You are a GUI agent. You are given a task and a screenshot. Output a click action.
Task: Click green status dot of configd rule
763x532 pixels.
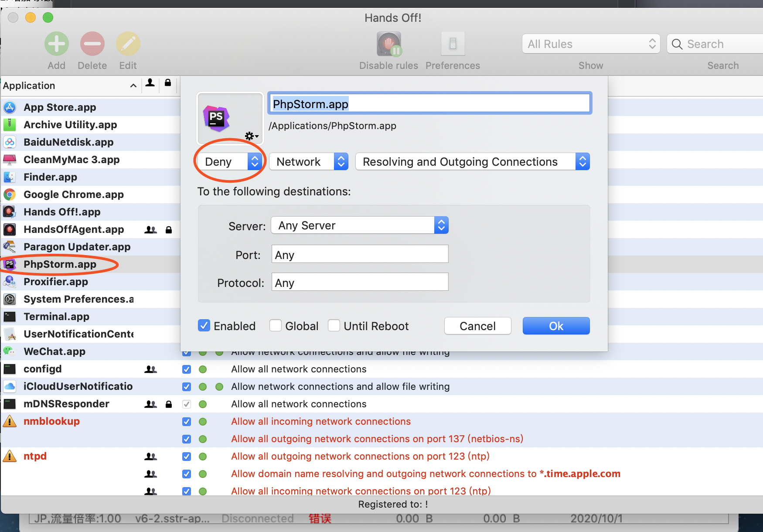(x=203, y=369)
